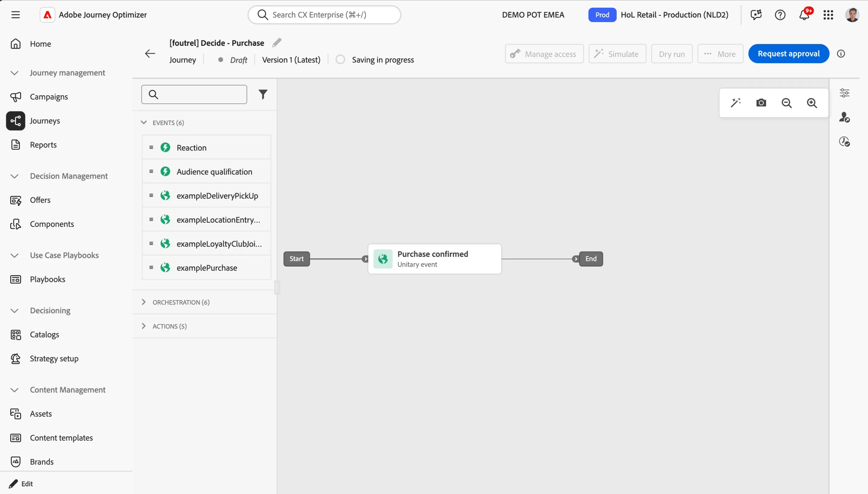This screenshot has height=494, width=868.
Task: Click the auto-arrange magic wand icon
Action: click(x=736, y=103)
